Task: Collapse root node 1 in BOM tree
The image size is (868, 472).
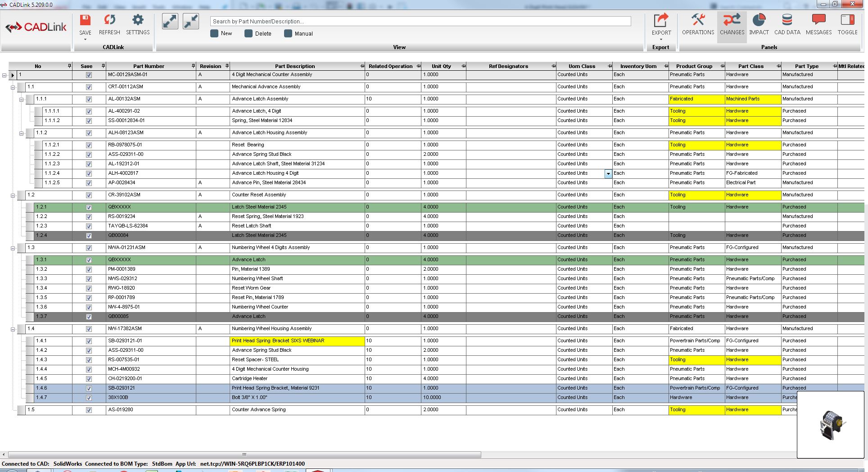Action: 4,75
